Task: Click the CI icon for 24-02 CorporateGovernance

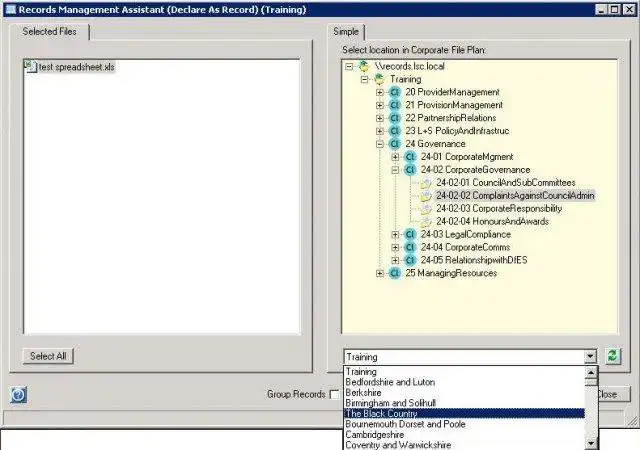Action: point(410,170)
